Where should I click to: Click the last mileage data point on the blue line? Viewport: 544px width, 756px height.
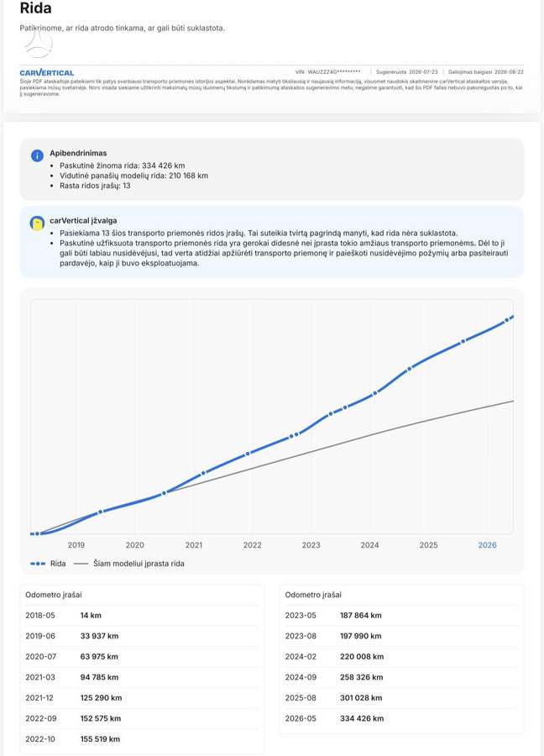pos(511,318)
